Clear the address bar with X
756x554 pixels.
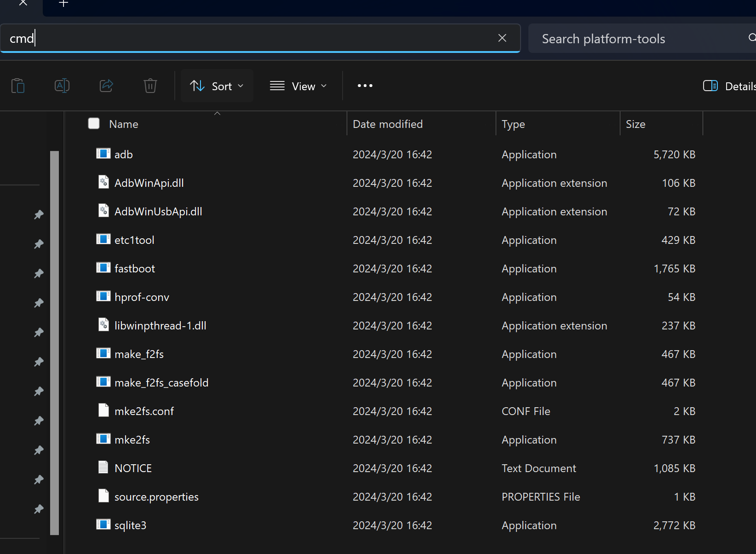click(502, 38)
